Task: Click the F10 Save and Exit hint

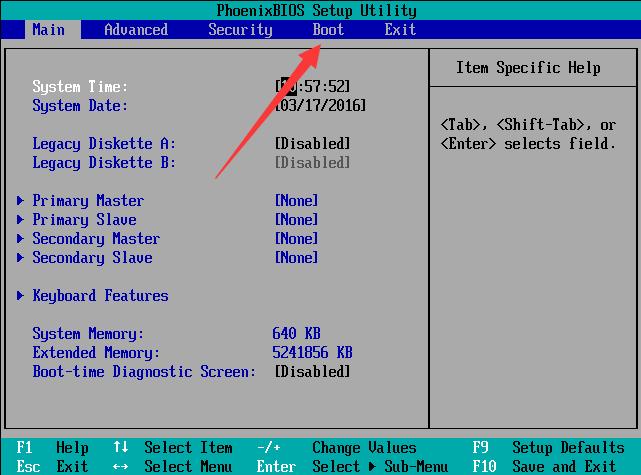Action: pyautogui.click(x=544, y=466)
